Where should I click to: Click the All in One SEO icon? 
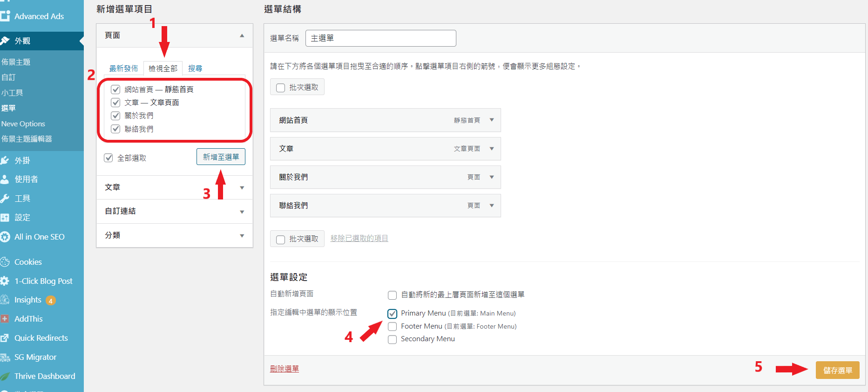pos(5,237)
